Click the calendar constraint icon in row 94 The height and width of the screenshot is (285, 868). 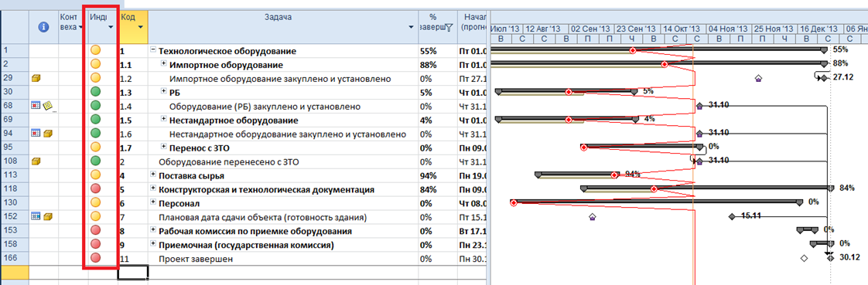pyautogui.click(x=36, y=133)
